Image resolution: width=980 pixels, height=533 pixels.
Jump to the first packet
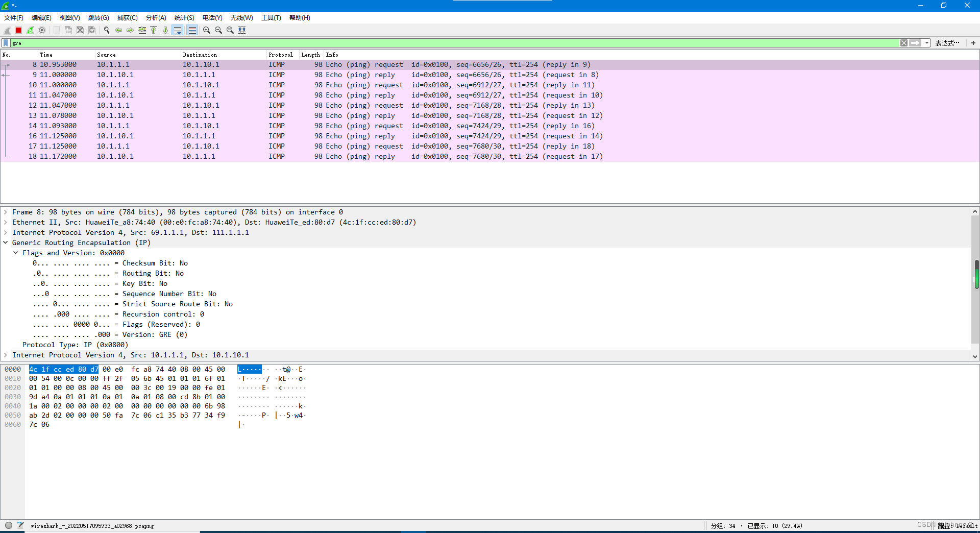tap(154, 30)
